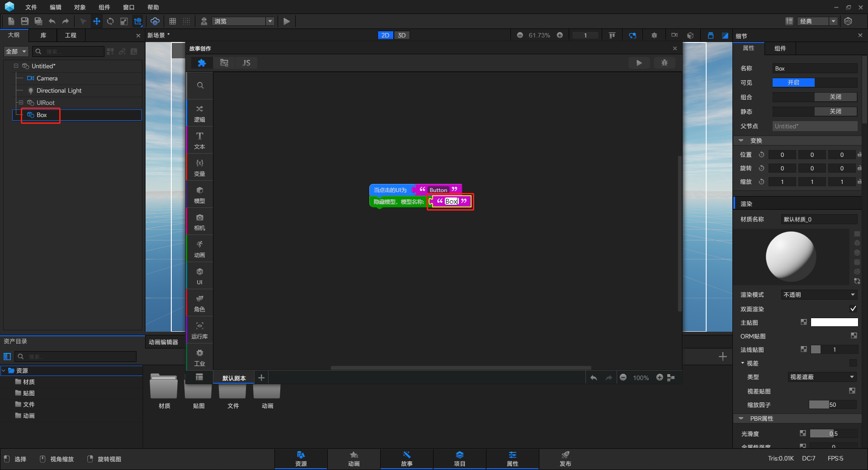Screen dimensions: 868x470
Task: Switch viewport to 2D mode
Action: pos(385,35)
